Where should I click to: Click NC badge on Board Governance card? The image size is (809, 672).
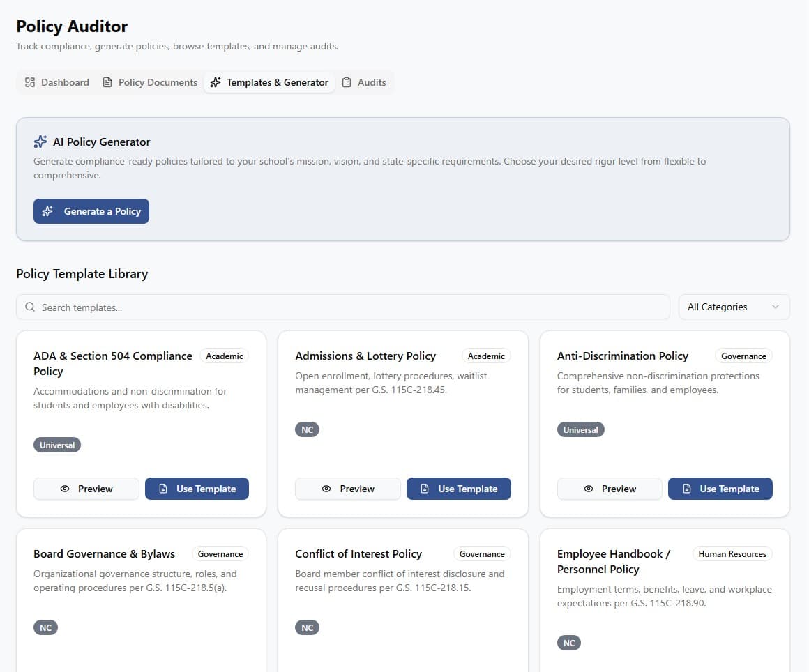tap(45, 627)
